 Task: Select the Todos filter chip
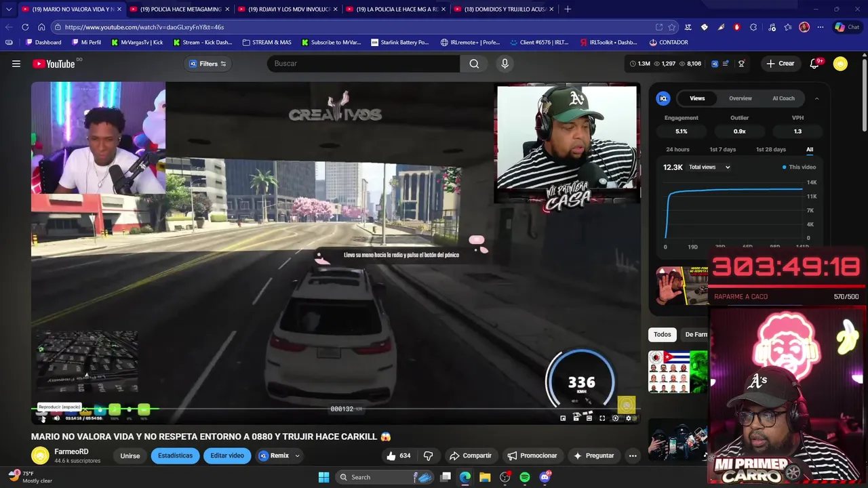(x=663, y=334)
